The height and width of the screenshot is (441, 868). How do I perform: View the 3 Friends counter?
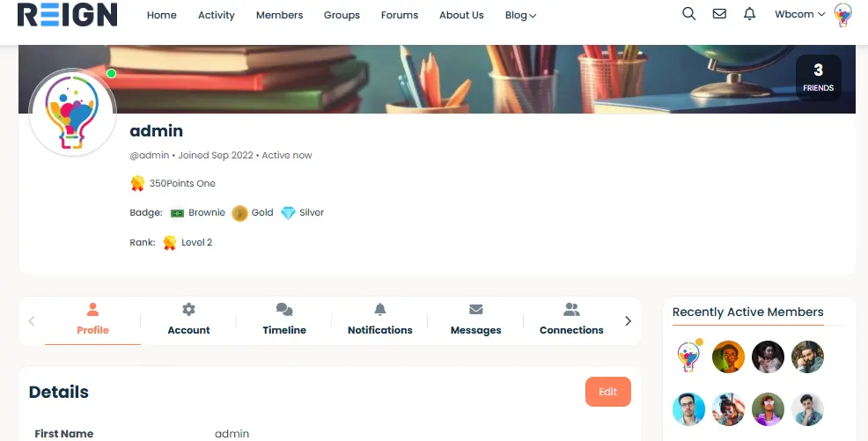(818, 77)
